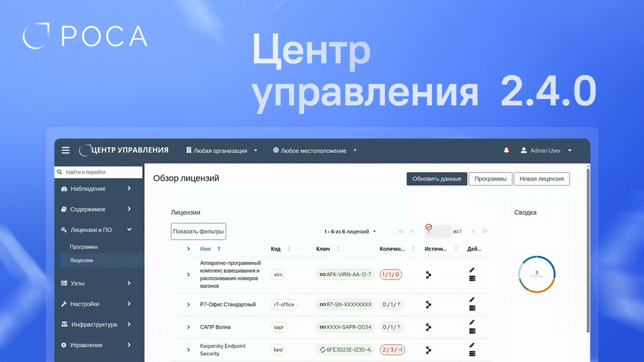Click the Обновить данные button
The width and height of the screenshot is (644, 362).
[437, 179]
